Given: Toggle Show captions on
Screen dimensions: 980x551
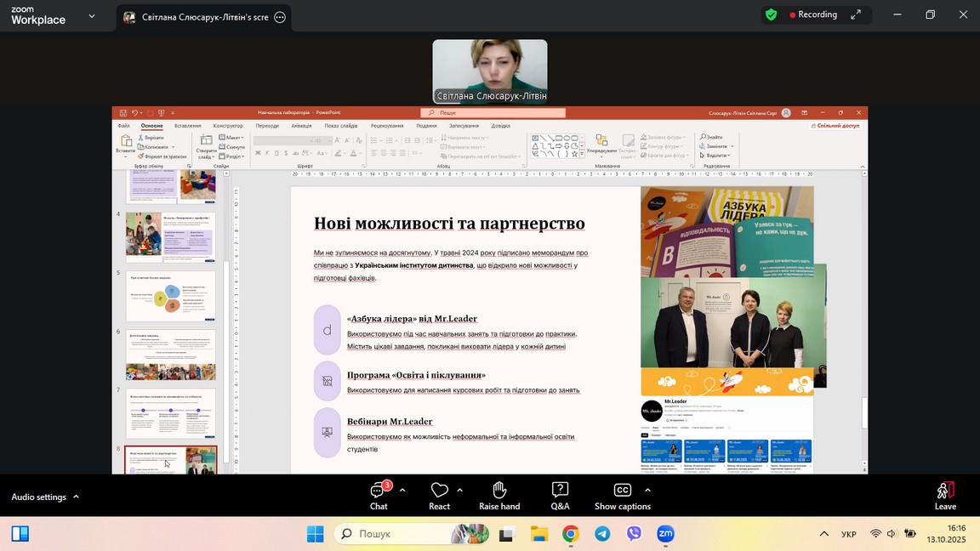Looking at the screenshot, I should point(622,495).
